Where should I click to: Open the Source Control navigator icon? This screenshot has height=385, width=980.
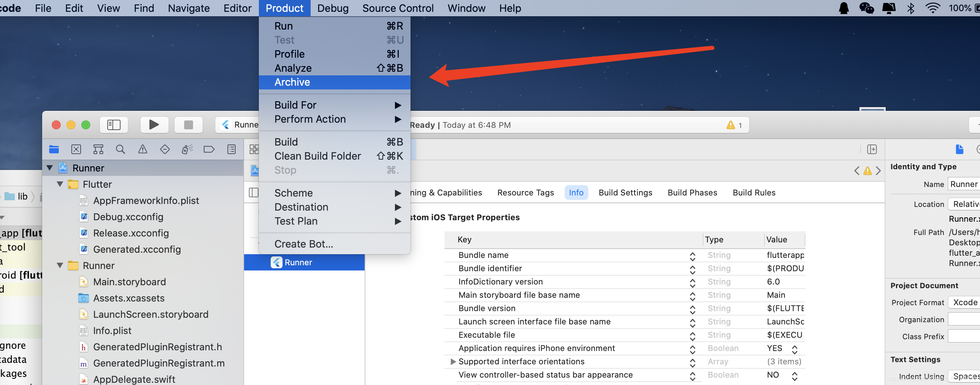click(x=76, y=149)
